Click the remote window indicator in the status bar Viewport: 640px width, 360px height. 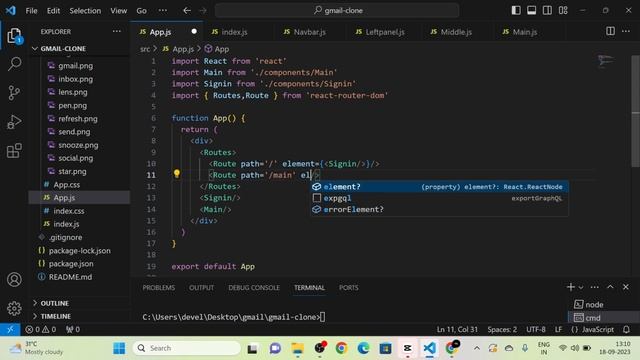10,329
